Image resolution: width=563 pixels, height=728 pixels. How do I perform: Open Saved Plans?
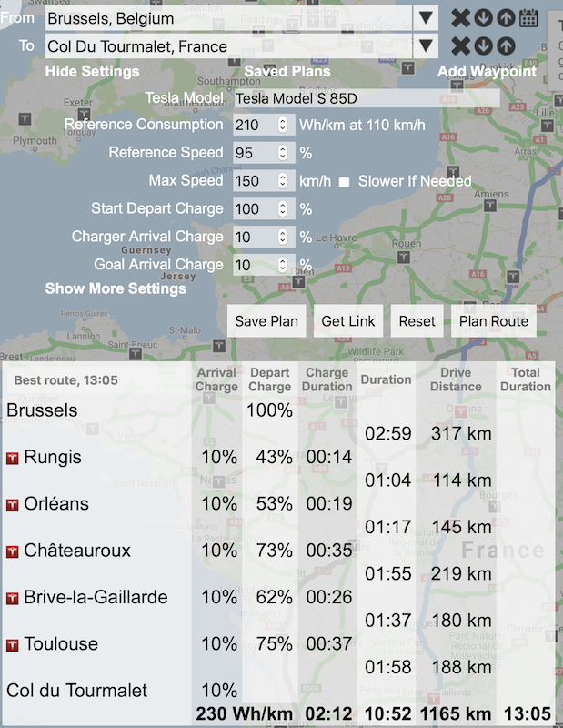click(287, 72)
